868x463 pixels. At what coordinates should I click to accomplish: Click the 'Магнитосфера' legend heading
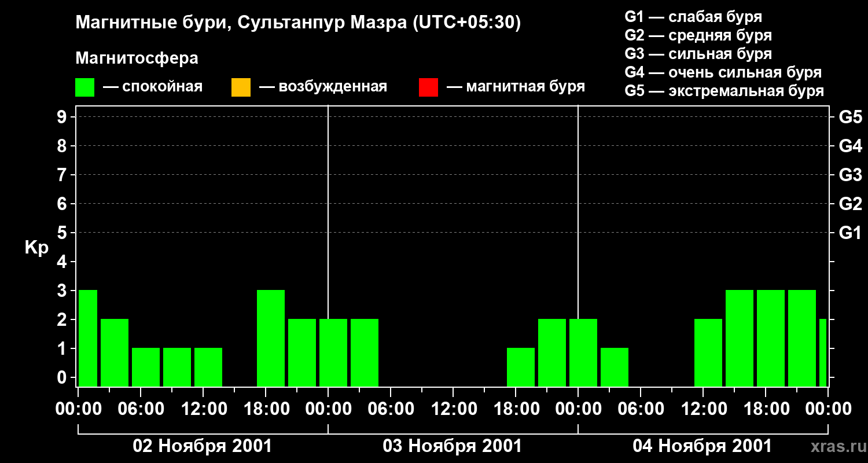pos(137,58)
